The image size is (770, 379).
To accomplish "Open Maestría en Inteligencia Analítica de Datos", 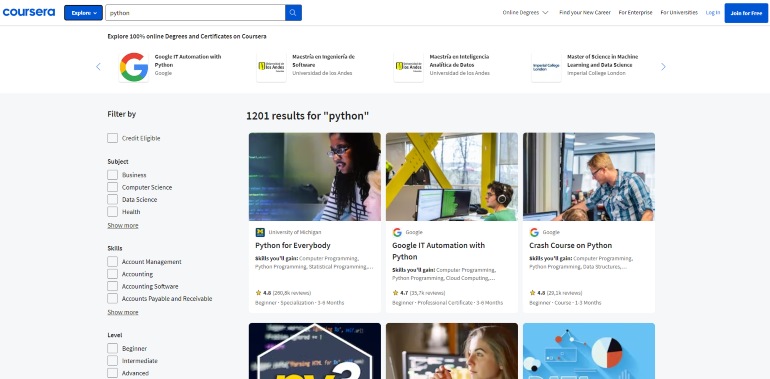I will [459, 60].
